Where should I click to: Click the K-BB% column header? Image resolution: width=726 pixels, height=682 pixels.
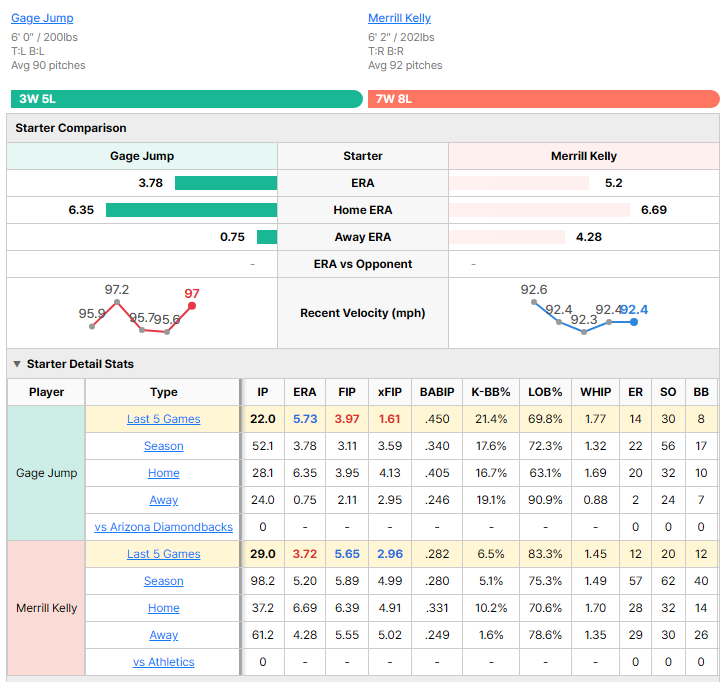point(491,392)
